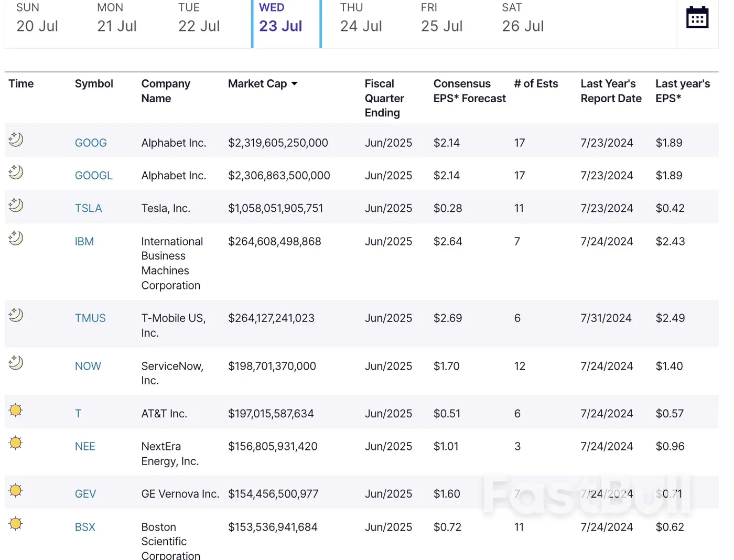Screen dimensions: 734x560
Task: Open the NOW ticker link
Action: (88, 366)
